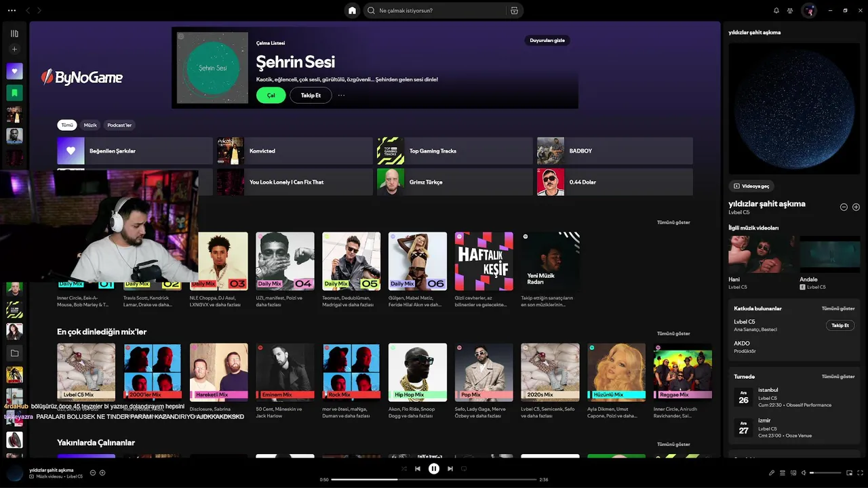
Task: Open the Reggae Mix cover
Action: click(683, 372)
